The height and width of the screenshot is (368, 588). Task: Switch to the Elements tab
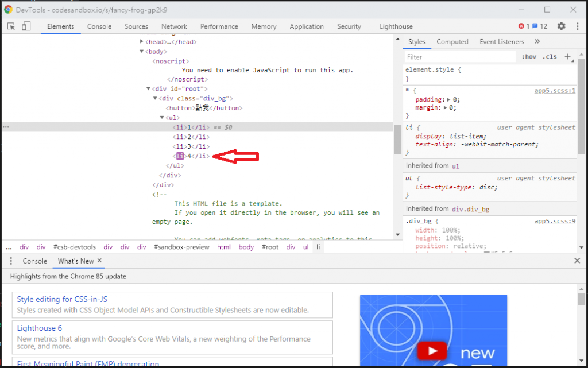coord(61,26)
